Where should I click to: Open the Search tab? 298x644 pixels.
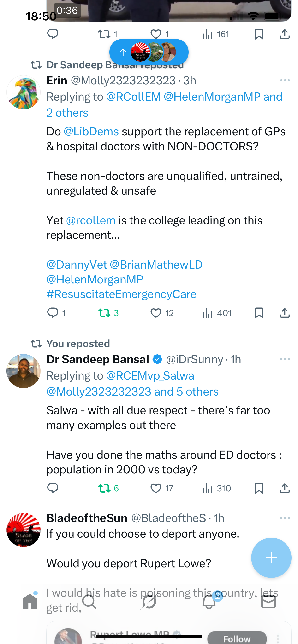click(x=89, y=602)
